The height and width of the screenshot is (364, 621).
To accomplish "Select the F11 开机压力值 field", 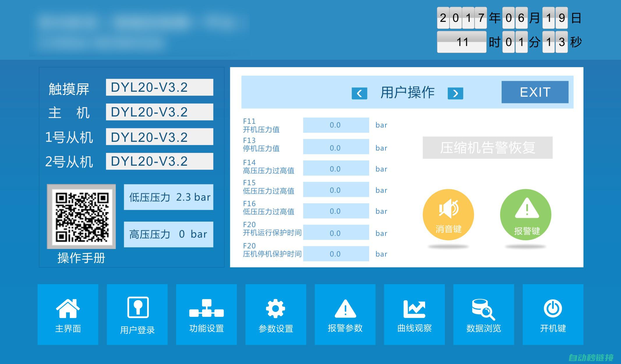I will 336,125.
